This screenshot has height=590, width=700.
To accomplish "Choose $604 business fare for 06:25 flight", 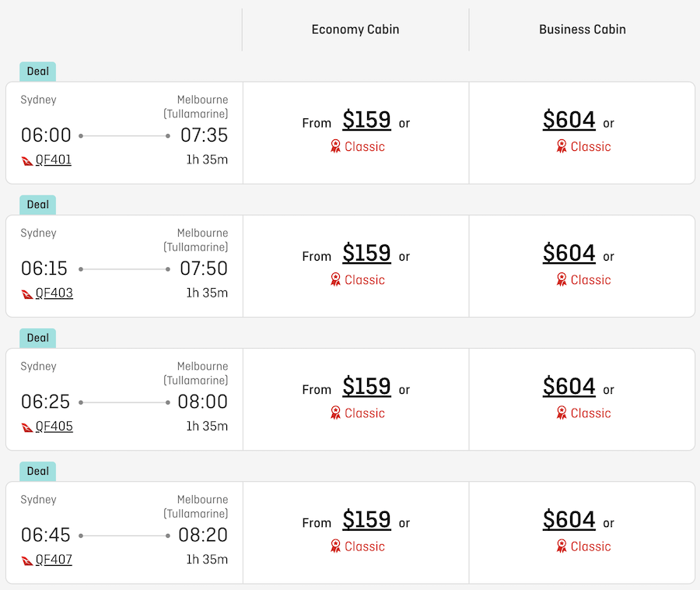I will [x=569, y=386].
